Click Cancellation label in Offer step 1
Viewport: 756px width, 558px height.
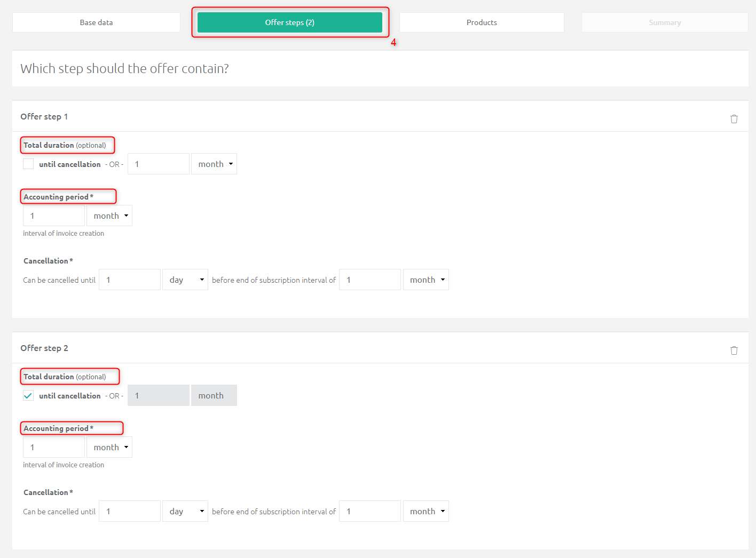pyautogui.click(x=48, y=261)
